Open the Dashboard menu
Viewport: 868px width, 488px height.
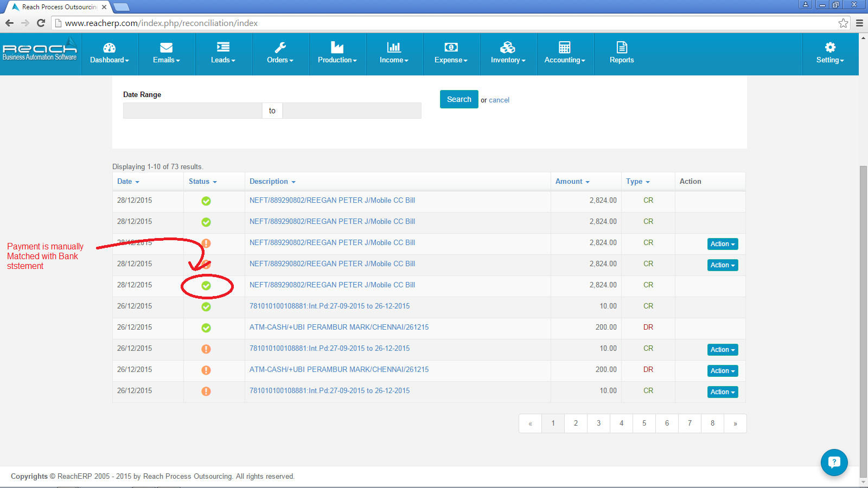(110, 54)
